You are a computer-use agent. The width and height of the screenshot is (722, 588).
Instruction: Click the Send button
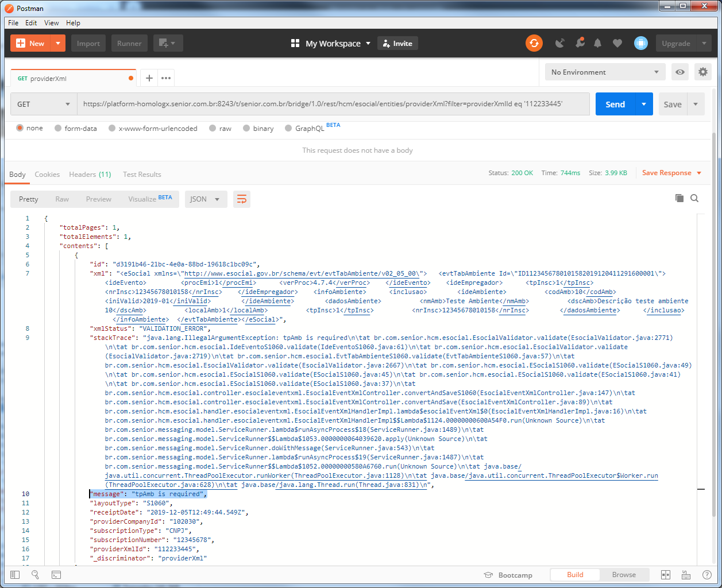point(615,104)
